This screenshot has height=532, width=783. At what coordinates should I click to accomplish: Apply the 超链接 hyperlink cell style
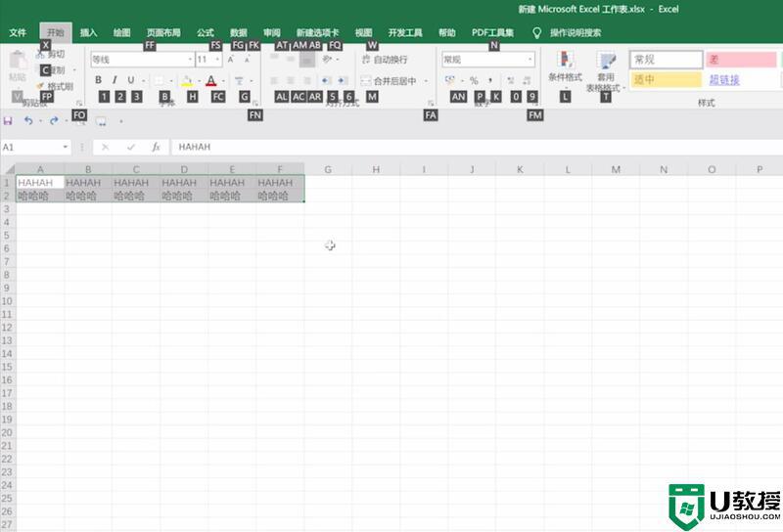click(x=724, y=80)
